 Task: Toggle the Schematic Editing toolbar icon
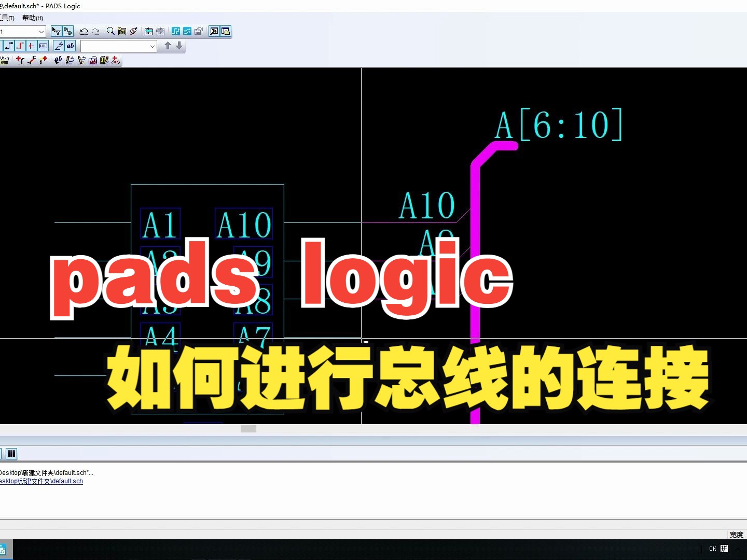(x=67, y=32)
